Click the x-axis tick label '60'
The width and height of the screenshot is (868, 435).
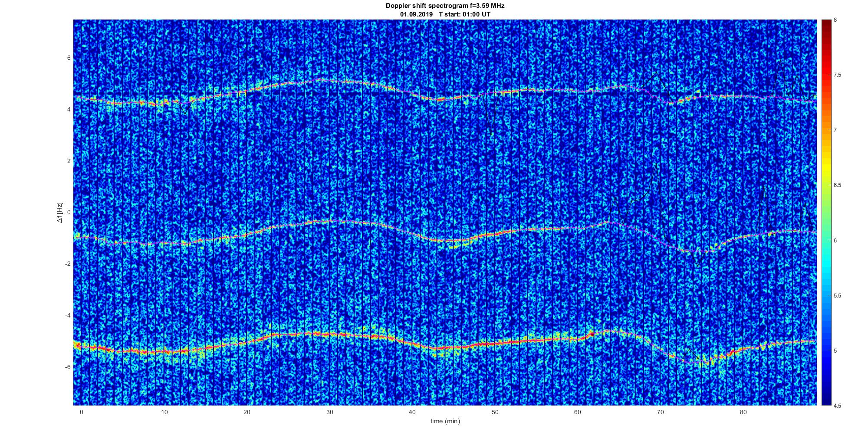click(578, 412)
